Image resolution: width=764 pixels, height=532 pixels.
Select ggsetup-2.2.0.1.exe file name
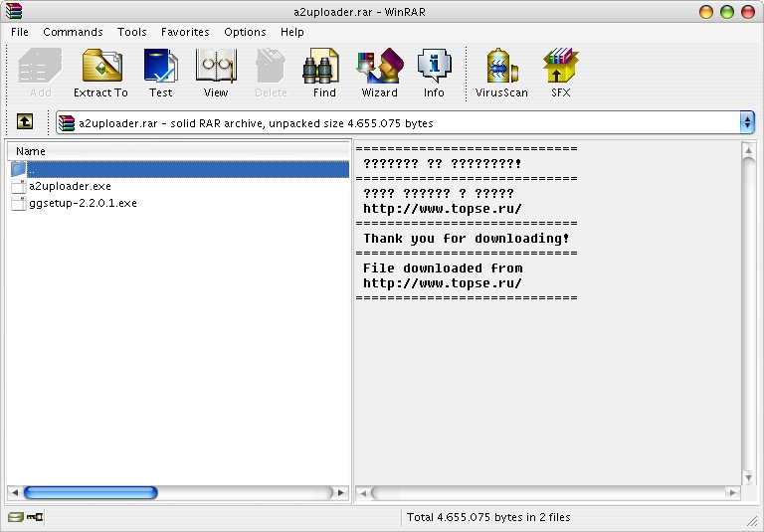[x=83, y=204]
